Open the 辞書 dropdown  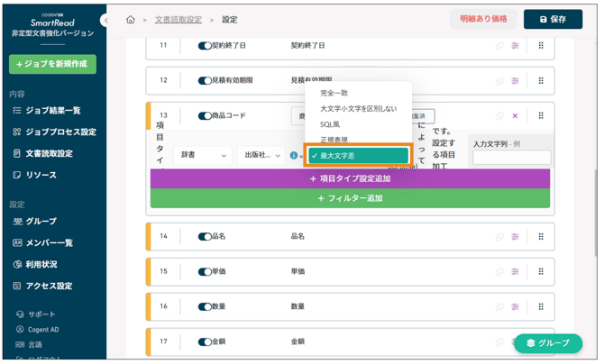click(x=202, y=155)
